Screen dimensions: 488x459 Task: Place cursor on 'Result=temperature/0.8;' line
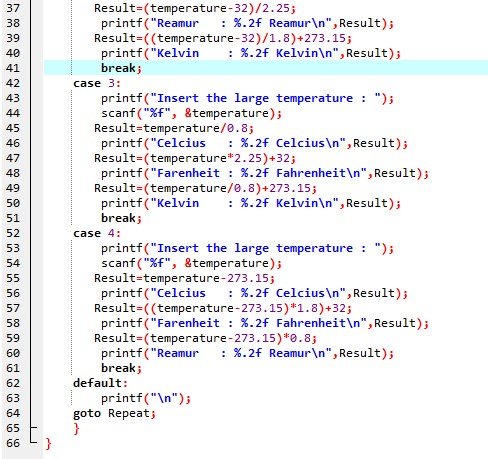(174, 128)
